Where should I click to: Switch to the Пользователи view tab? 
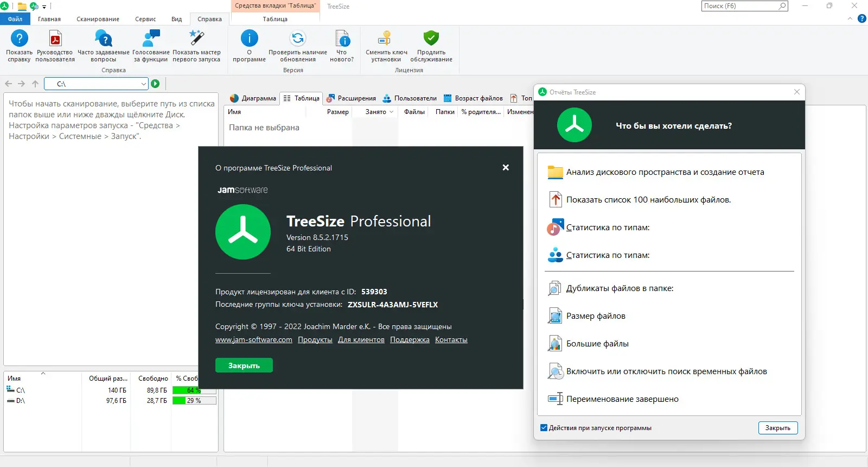[x=410, y=98]
